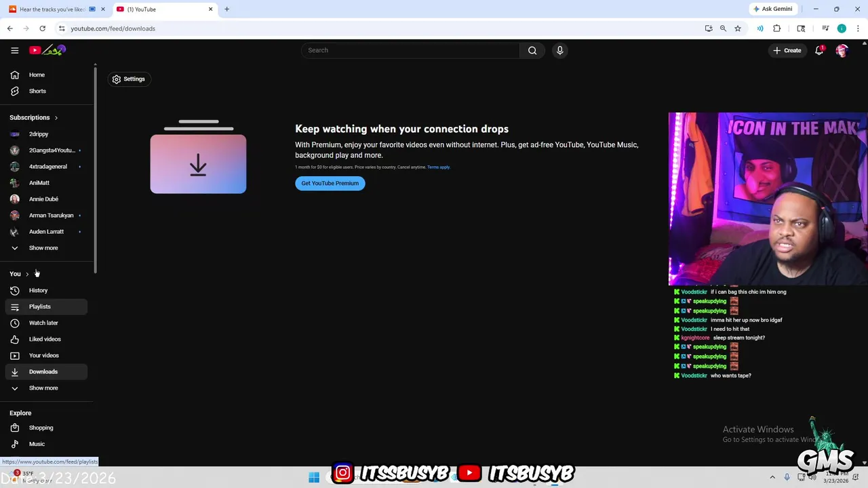Open the notifications bell
The height and width of the screenshot is (488, 868).
tap(819, 50)
